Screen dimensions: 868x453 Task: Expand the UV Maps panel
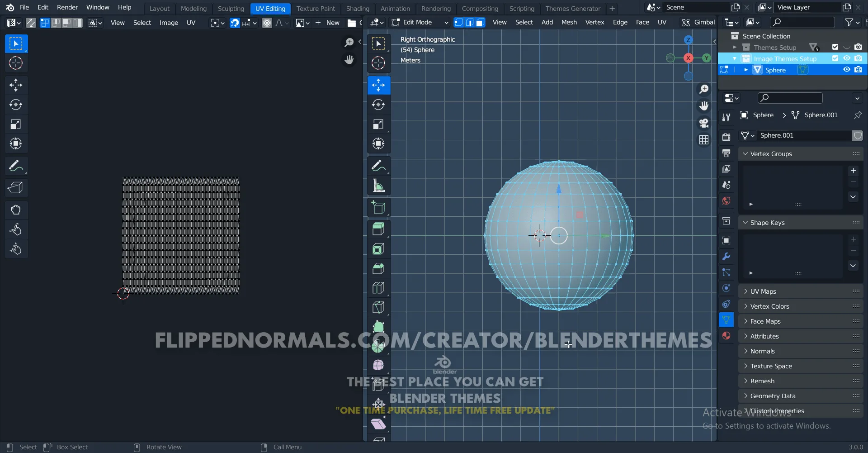pos(801,291)
